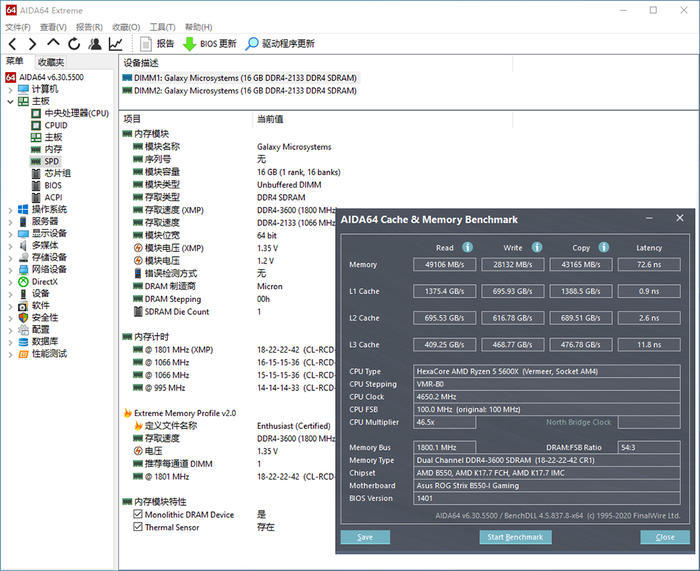Viewport: 700px width, 571px height.
Task: Expand the 网络设备 tree node
Action: click(10, 270)
